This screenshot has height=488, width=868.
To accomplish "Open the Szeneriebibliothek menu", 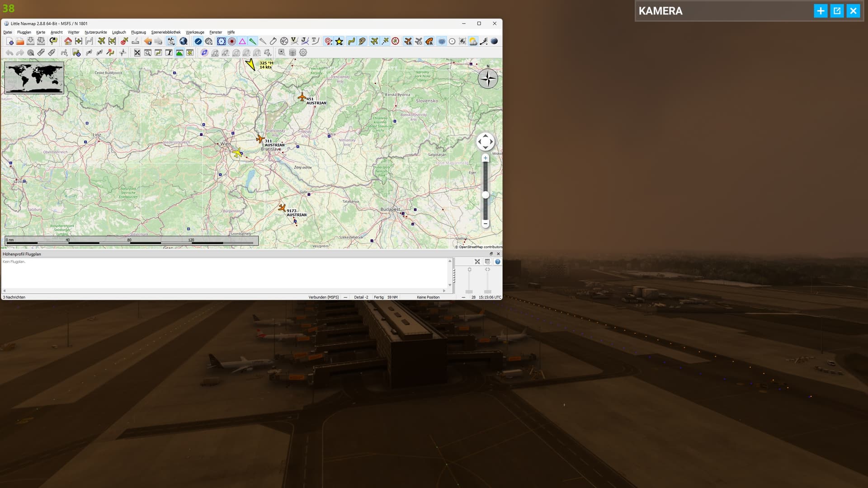I will click(x=166, y=32).
